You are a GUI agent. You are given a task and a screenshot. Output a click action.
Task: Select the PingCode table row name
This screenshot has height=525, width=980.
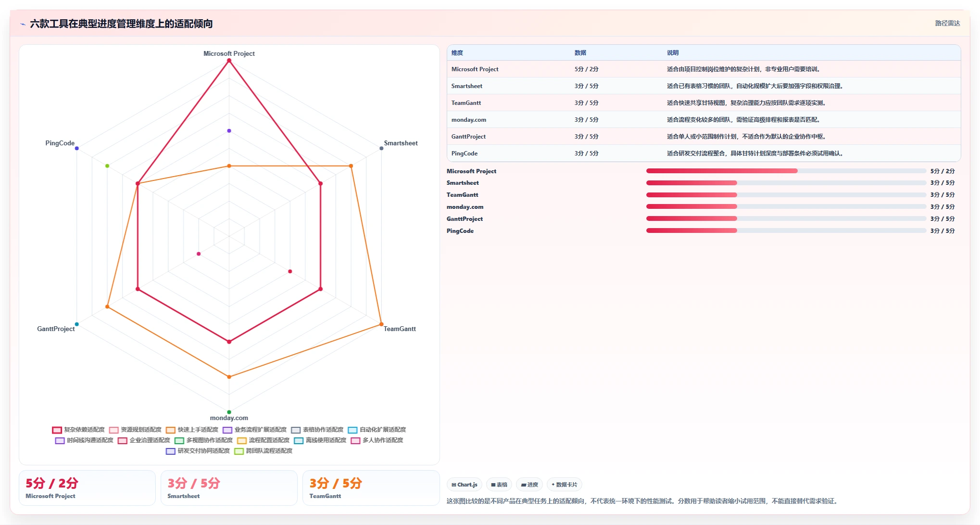tap(464, 154)
